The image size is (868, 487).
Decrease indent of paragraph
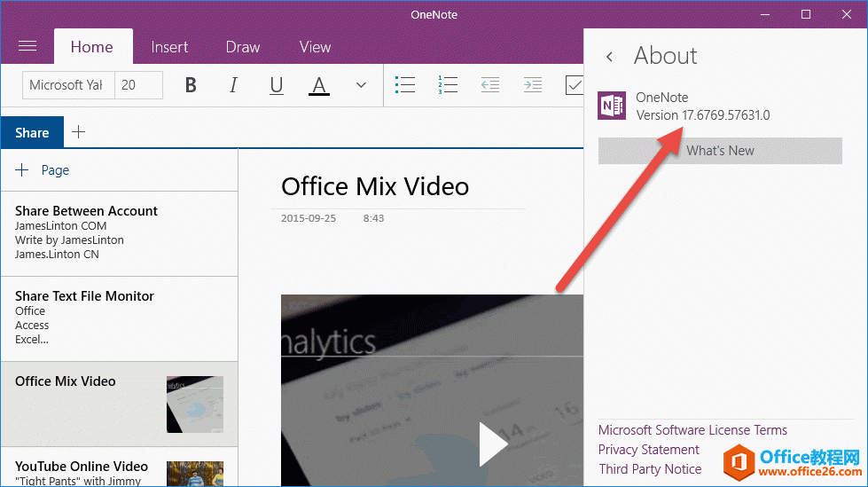pos(490,85)
